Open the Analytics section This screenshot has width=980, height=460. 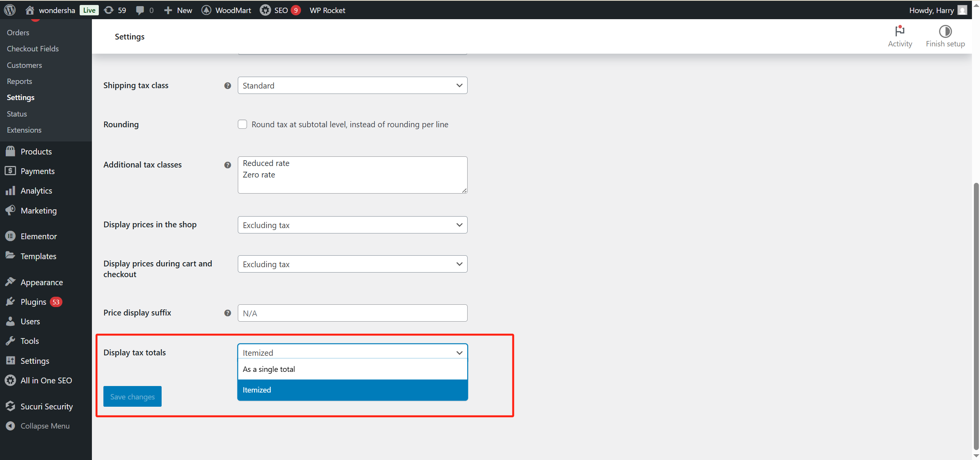click(36, 191)
